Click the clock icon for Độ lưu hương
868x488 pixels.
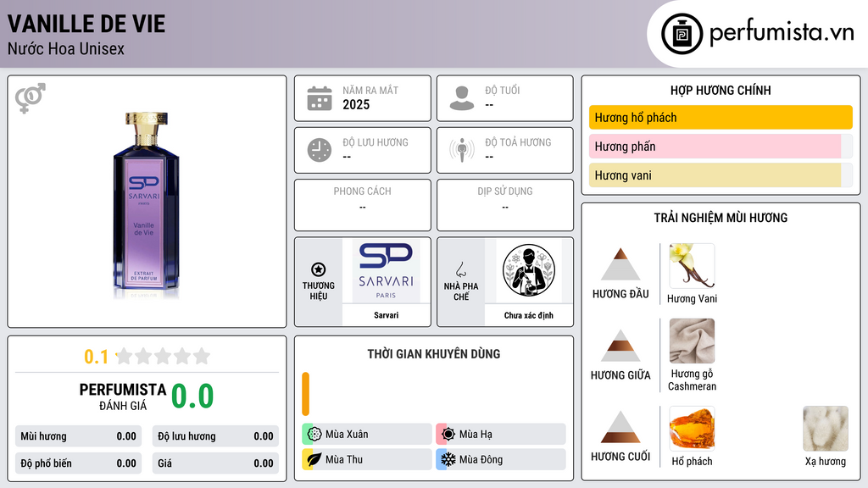click(x=320, y=150)
